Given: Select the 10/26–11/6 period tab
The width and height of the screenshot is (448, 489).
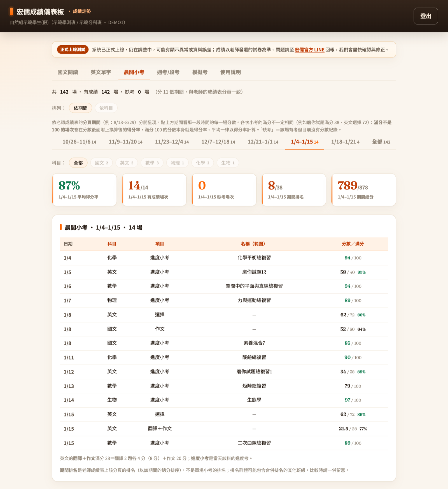Looking at the screenshot, I should coord(79,142).
